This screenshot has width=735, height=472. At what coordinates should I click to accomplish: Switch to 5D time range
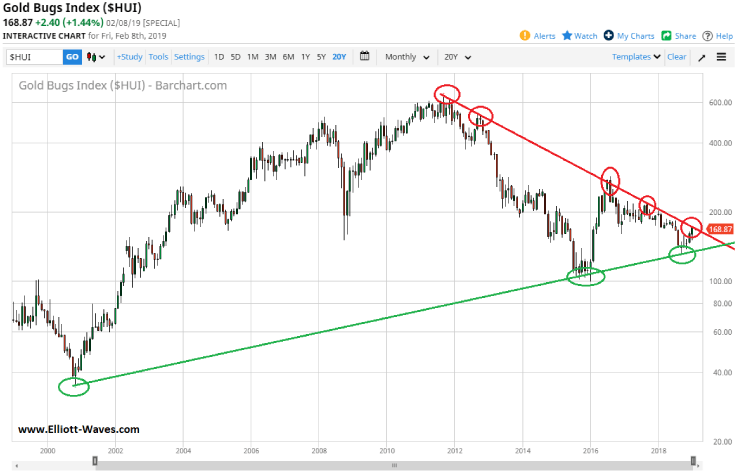click(x=236, y=57)
